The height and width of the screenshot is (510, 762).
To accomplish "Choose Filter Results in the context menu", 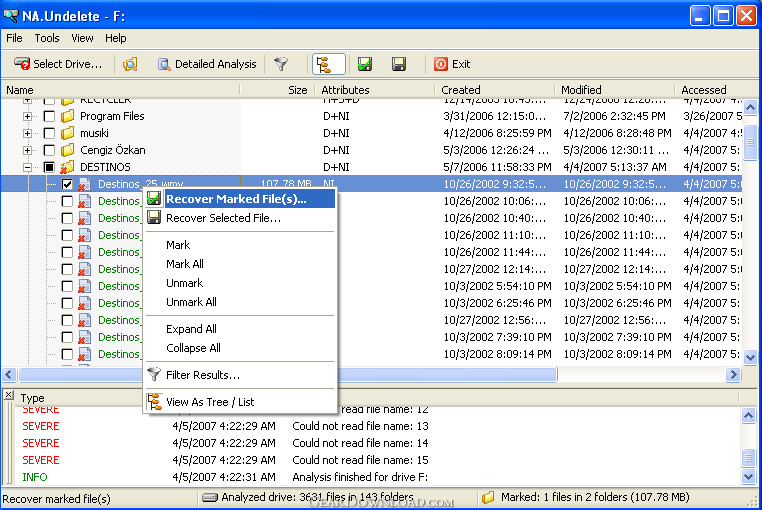I will pyautogui.click(x=240, y=375).
